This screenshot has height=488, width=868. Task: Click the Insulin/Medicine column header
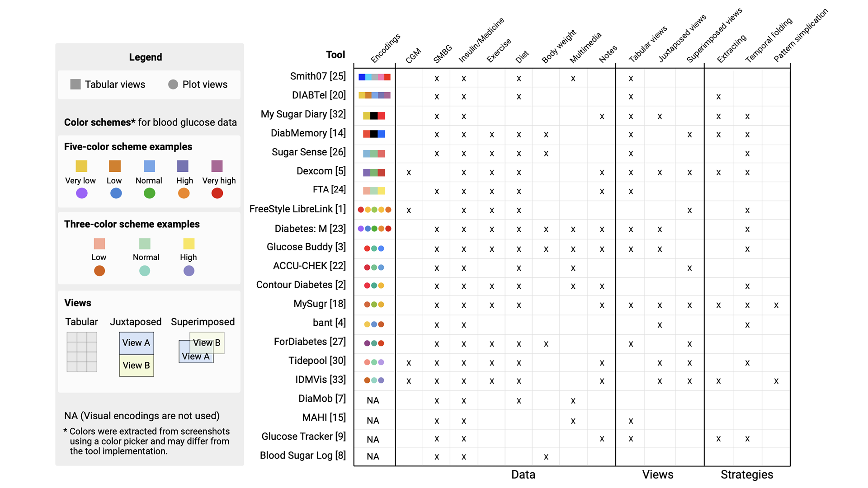tap(481, 40)
